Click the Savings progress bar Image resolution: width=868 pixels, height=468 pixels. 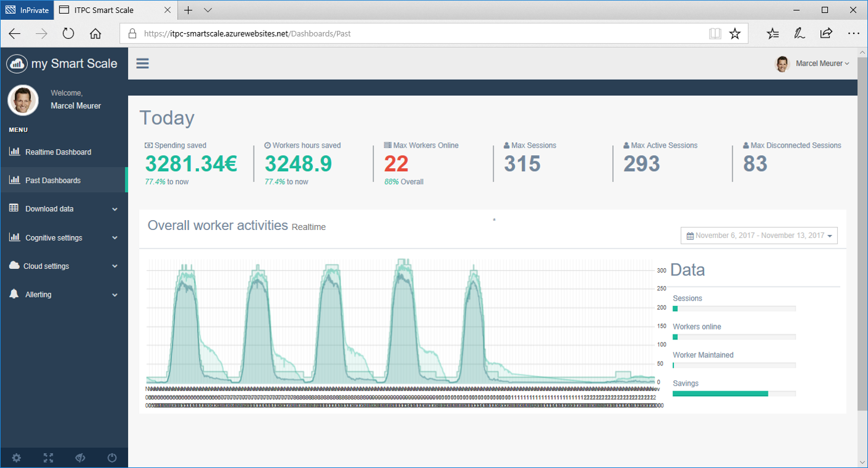pyautogui.click(x=734, y=393)
